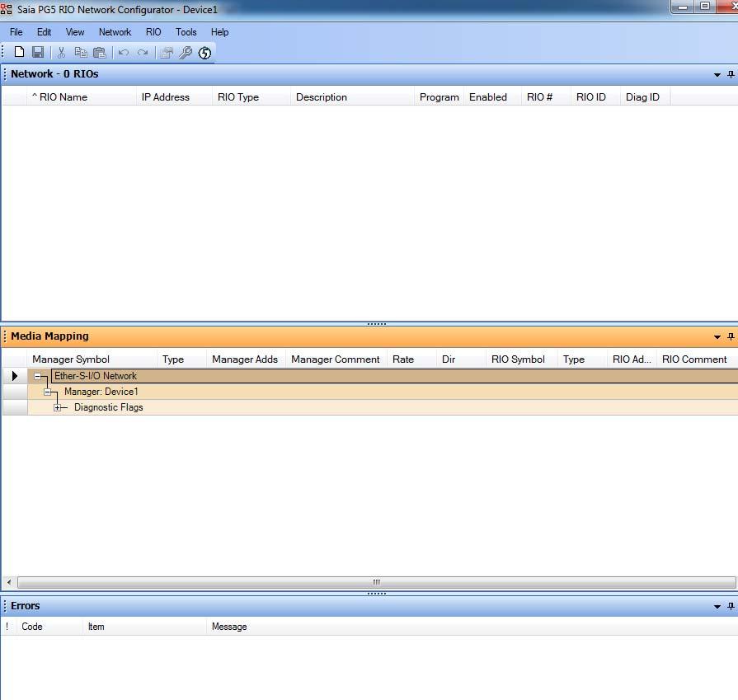Expand the Diagnostic Flags tree node

coord(58,407)
